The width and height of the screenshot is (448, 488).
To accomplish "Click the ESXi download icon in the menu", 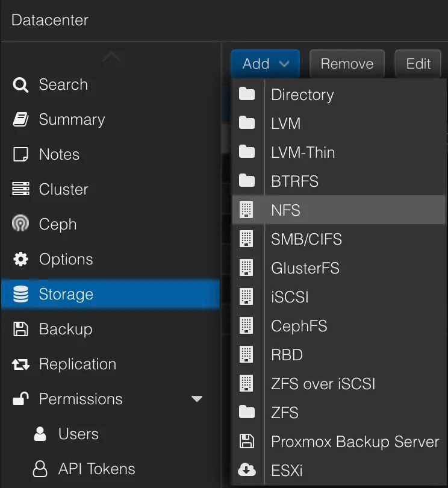I will click(247, 471).
